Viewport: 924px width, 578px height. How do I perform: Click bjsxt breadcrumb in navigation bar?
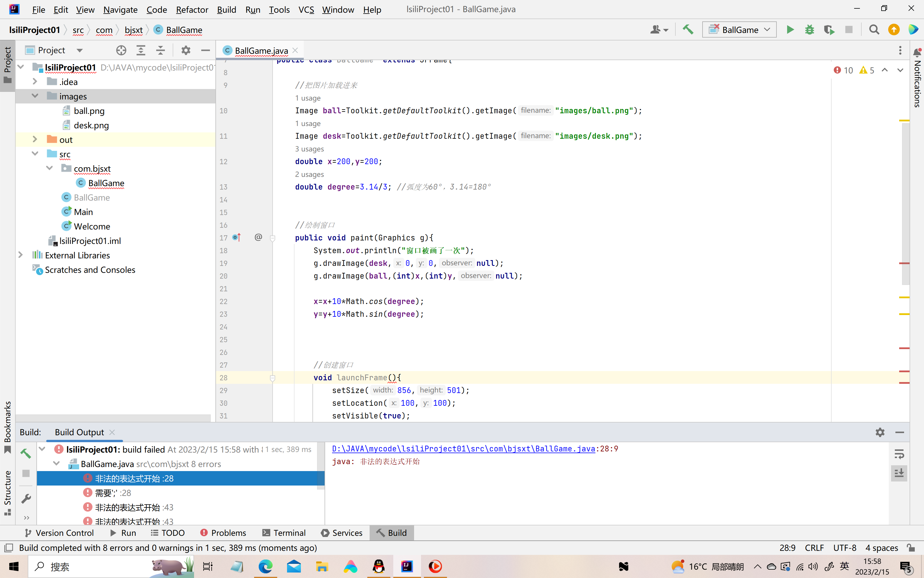coord(134,30)
